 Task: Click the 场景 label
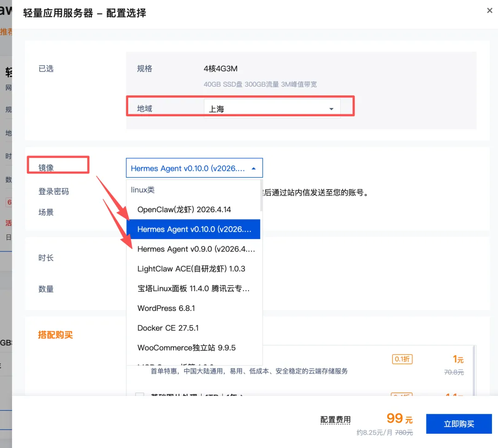click(46, 212)
